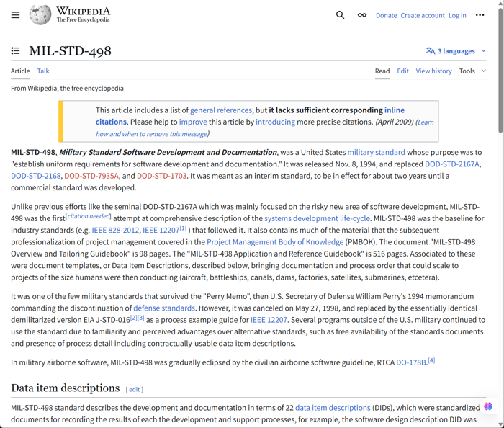Expand the 3 languages dropdown
Screen dimensions: 504x428
(456, 51)
